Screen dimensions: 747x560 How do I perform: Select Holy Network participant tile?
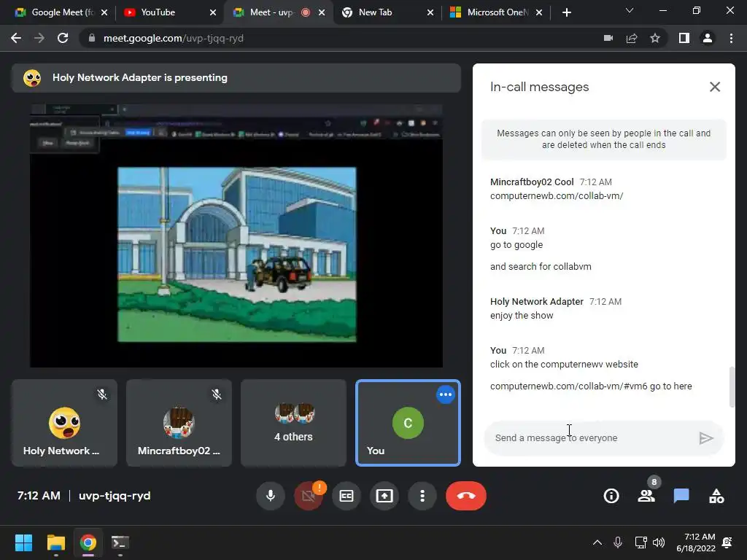(x=64, y=423)
